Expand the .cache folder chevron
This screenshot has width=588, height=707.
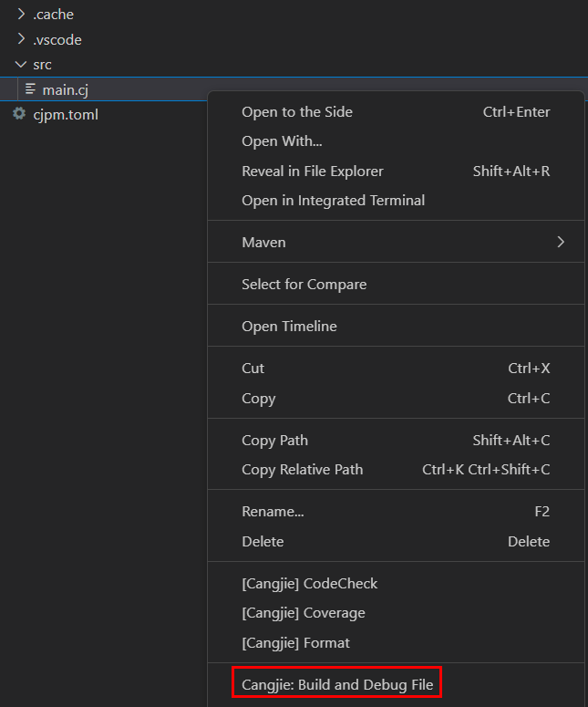click(x=22, y=15)
